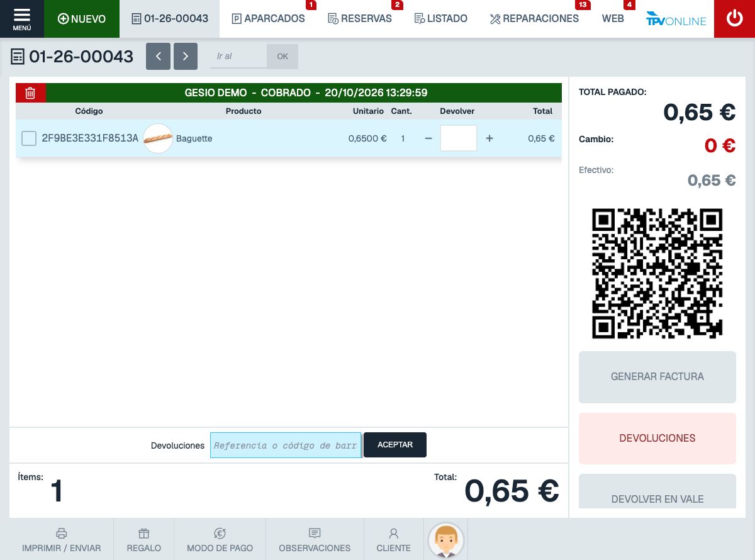Go to next ticket chevron

[x=186, y=56]
